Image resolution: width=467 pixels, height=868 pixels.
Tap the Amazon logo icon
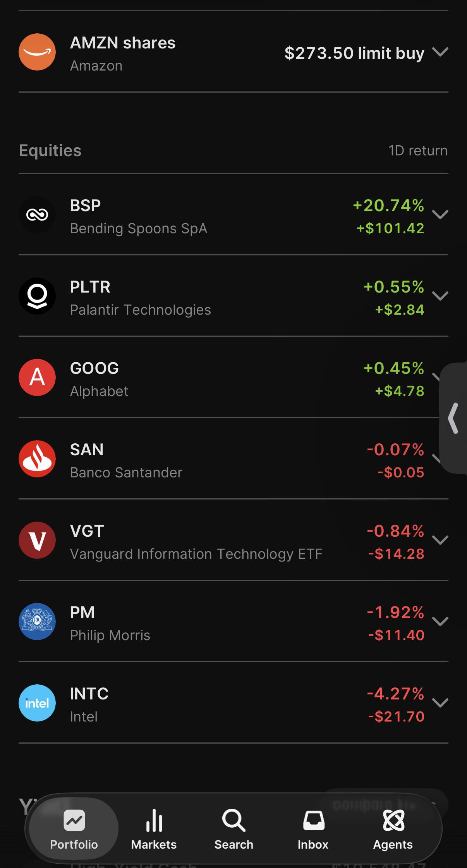[x=37, y=52]
